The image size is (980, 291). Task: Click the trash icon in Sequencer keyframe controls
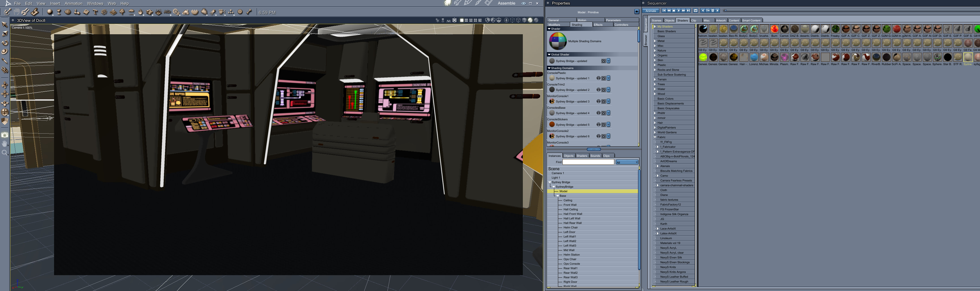(x=712, y=11)
